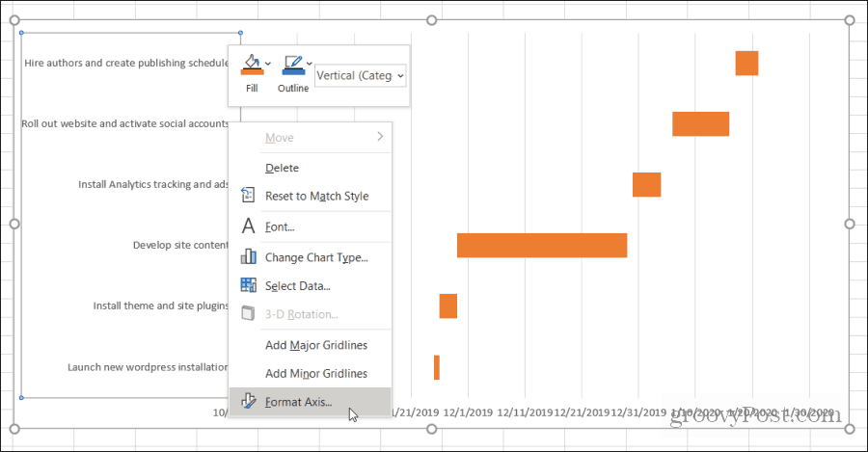Click the Select Data grid icon
This screenshot has height=452, width=868.
(x=248, y=285)
